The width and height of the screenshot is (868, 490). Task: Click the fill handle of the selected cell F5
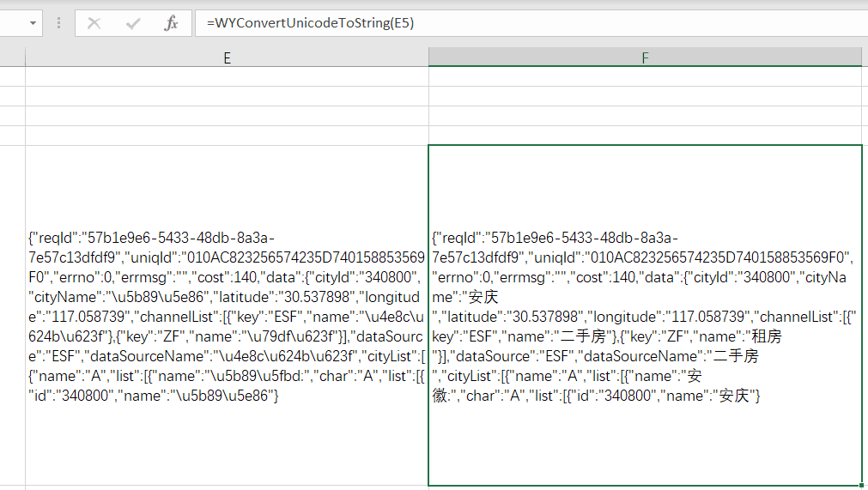[861, 486]
